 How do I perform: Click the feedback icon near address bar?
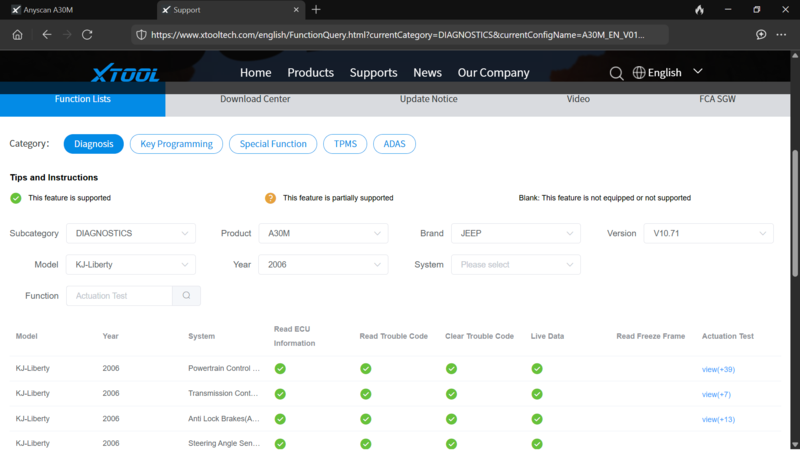coord(761,35)
